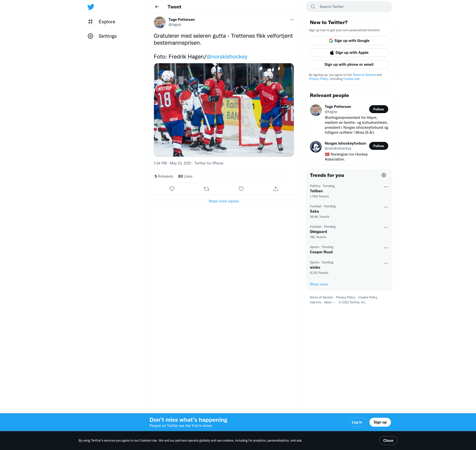Close the cookie notice
Screen dimensions: 476x450
point(388,441)
